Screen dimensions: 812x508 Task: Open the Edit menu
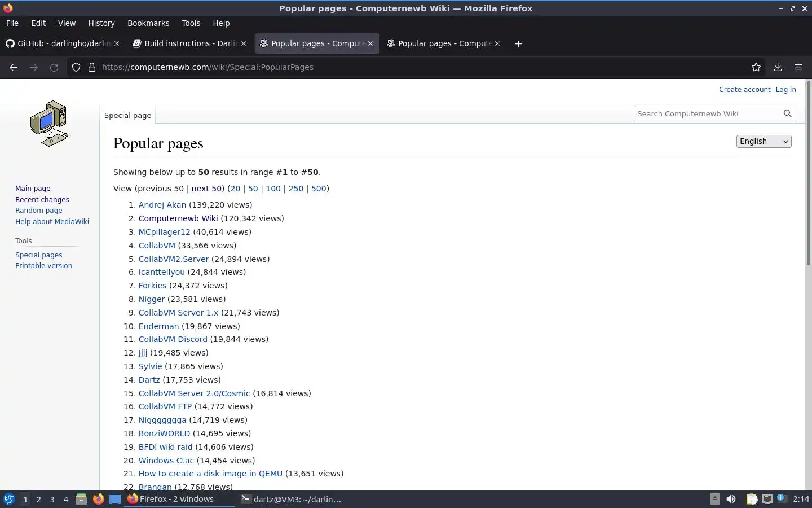38,23
